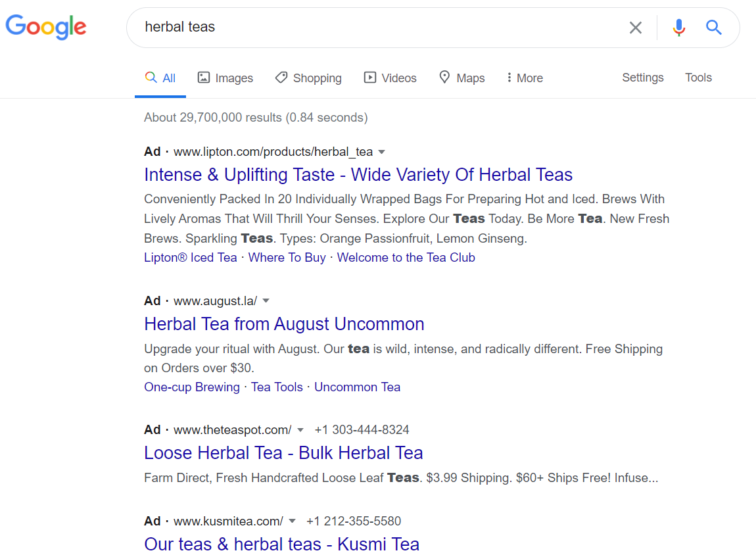Open Maps via the location pin icon
Image resolution: width=756 pixels, height=557 pixels.
pyautogui.click(x=444, y=78)
